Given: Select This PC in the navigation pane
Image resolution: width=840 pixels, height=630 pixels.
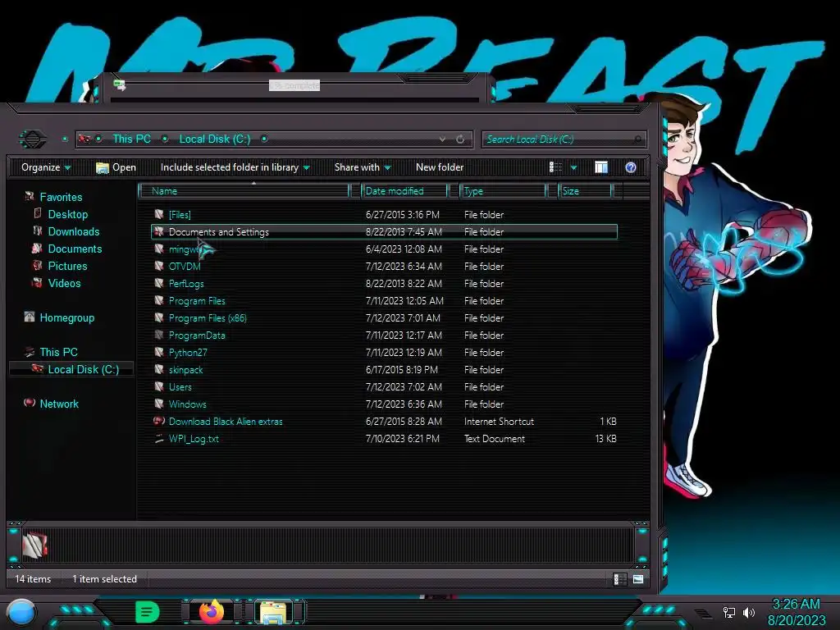Looking at the screenshot, I should pyautogui.click(x=58, y=352).
